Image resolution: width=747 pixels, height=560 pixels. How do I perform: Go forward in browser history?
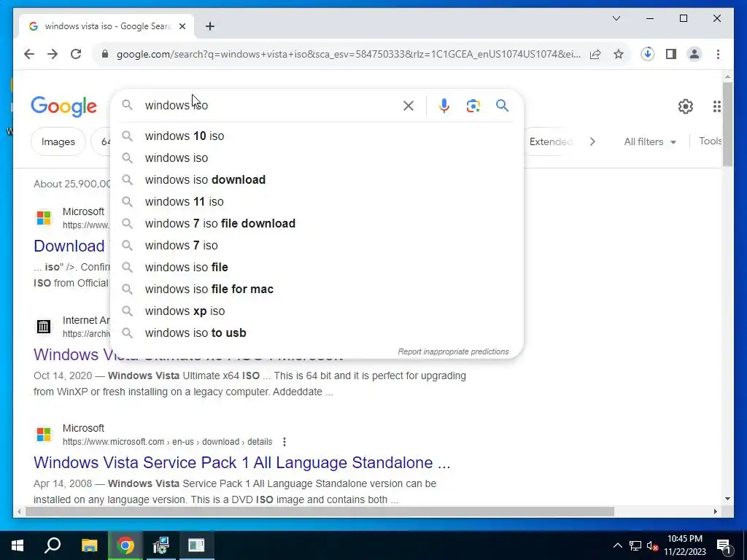point(53,54)
